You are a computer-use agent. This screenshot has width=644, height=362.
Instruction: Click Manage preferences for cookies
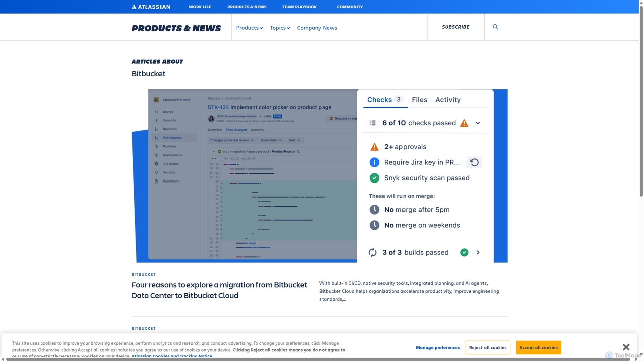438,347
